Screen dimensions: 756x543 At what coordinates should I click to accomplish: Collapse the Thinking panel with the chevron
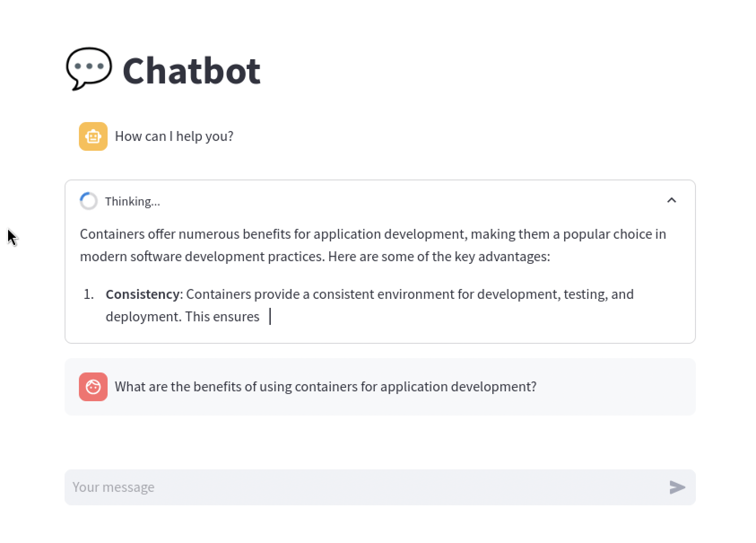tap(671, 201)
